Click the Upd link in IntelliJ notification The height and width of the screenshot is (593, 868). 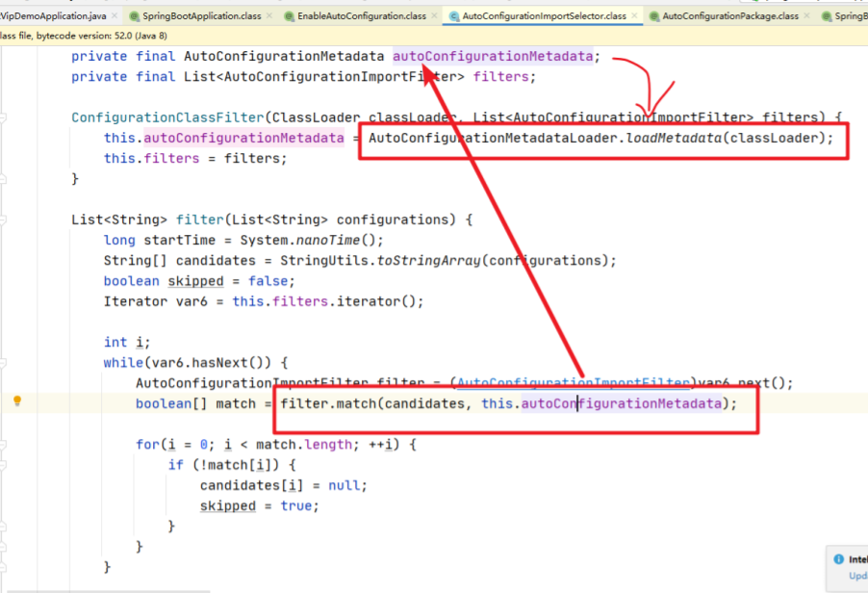click(856, 576)
